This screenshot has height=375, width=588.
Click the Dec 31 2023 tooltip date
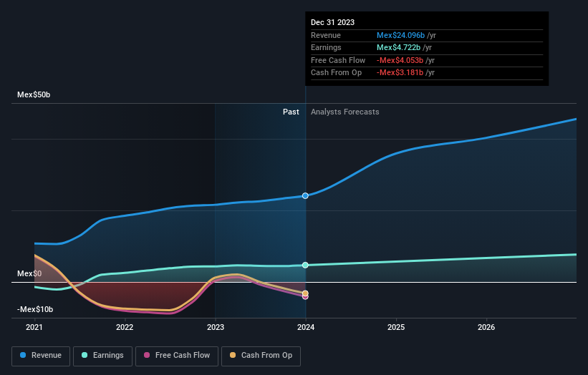(x=332, y=22)
